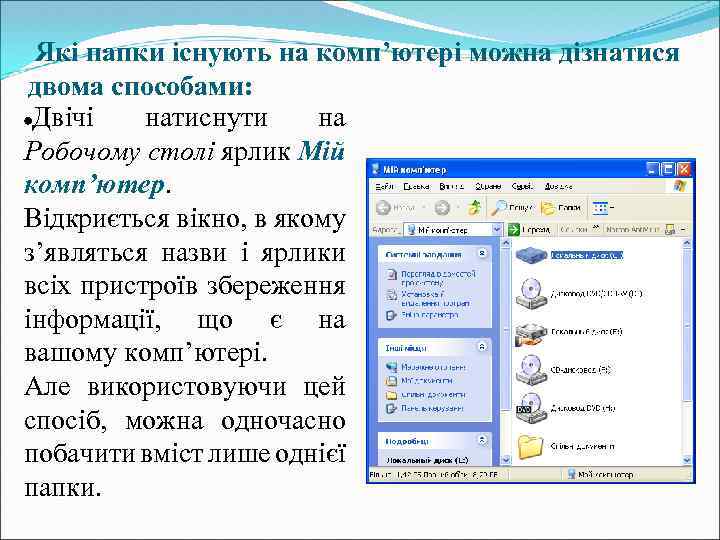Expand the links toolbar chevron
The width and height of the screenshot is (720, 540).
click(x=596, y=228)
